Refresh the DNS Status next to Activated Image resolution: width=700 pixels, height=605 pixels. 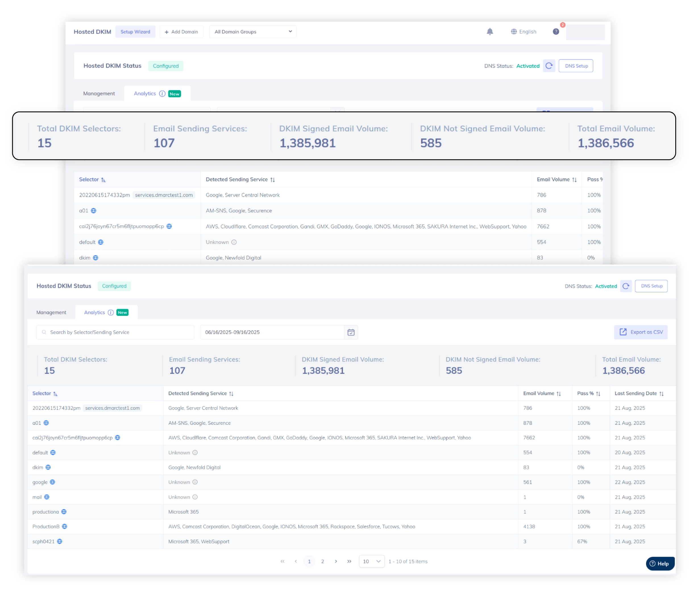click(x=626, y=286)
